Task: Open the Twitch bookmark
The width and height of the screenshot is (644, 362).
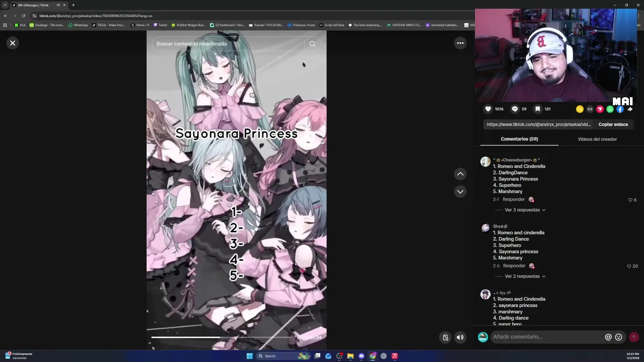Action: [160, 25]
